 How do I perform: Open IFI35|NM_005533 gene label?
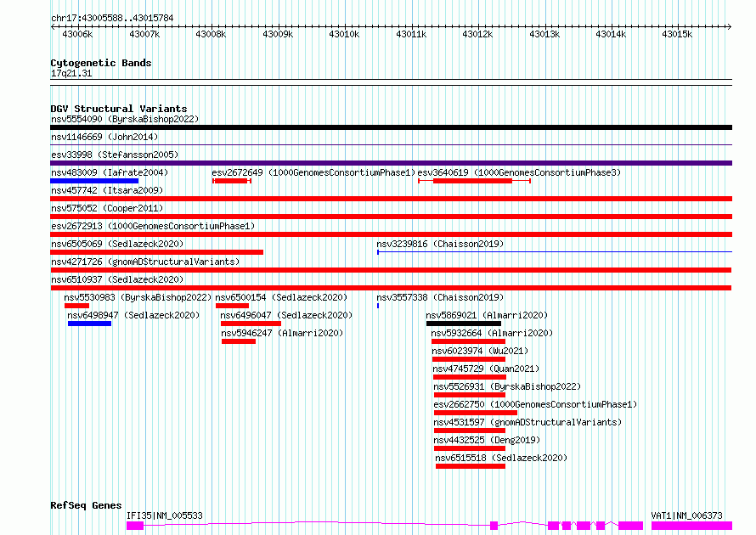165,515
